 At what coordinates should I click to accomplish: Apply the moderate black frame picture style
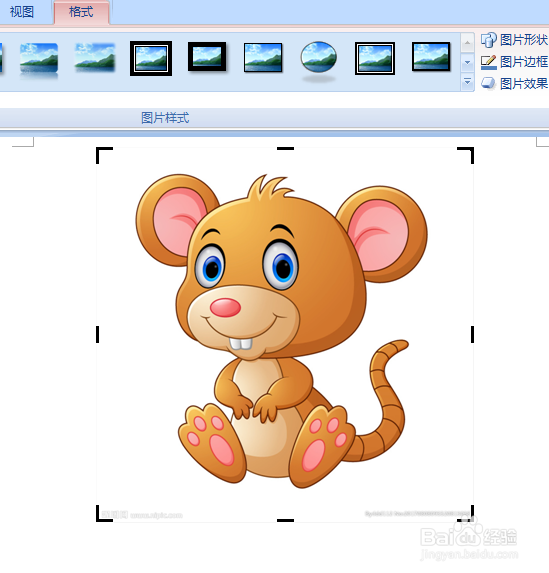click(x=431, y=57)
